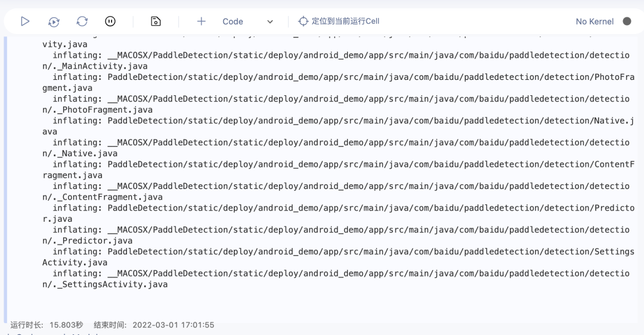644x335 pixels.
Task: Click the save notebook icon
Action: [x=156, y=21]
